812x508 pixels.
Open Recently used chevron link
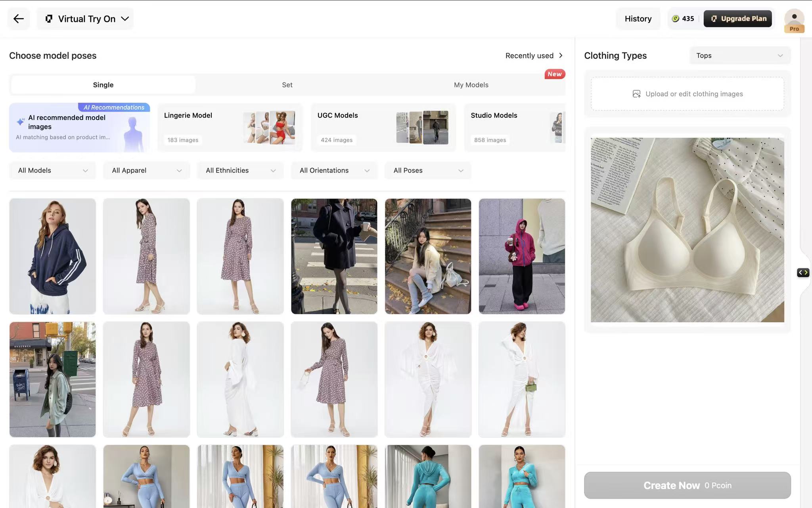tap(534, 56)
